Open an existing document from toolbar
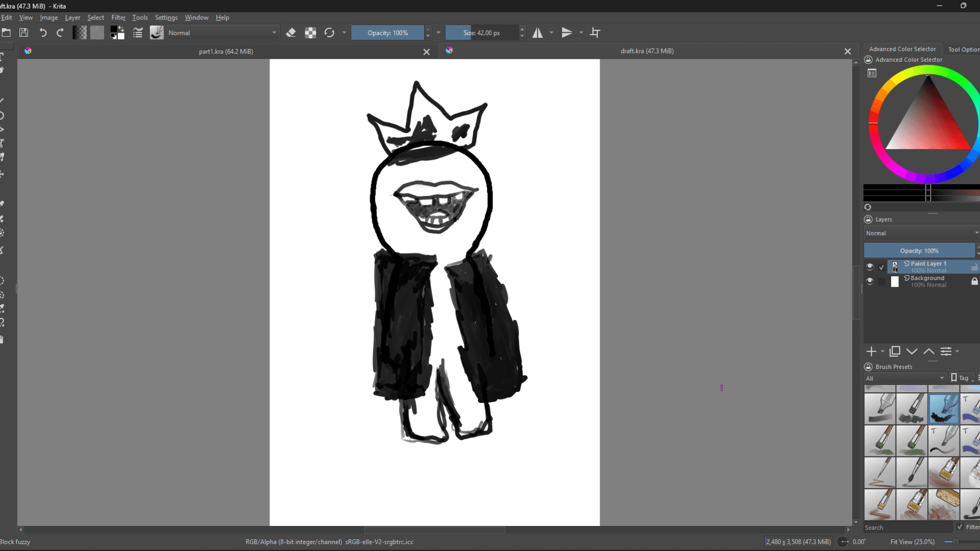 click(x=6, y=33)
